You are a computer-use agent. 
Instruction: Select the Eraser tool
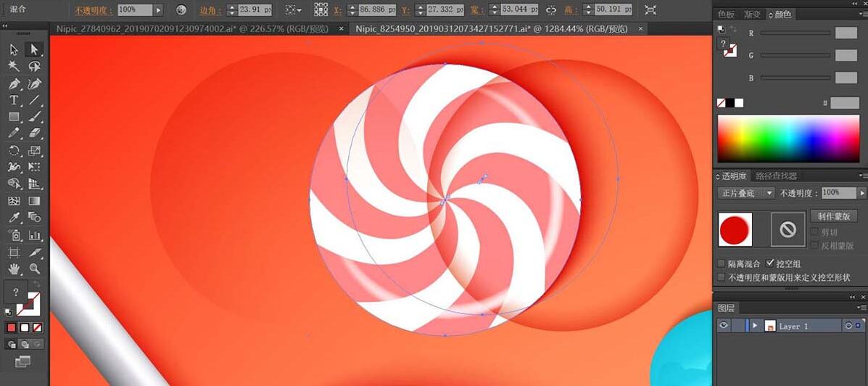pos(34,134)
